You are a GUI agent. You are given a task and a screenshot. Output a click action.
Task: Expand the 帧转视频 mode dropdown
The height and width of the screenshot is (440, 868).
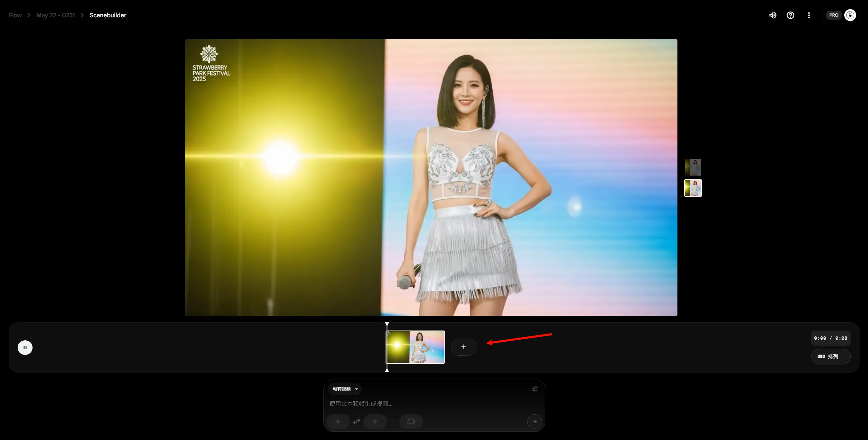click(x=345, y=389)
